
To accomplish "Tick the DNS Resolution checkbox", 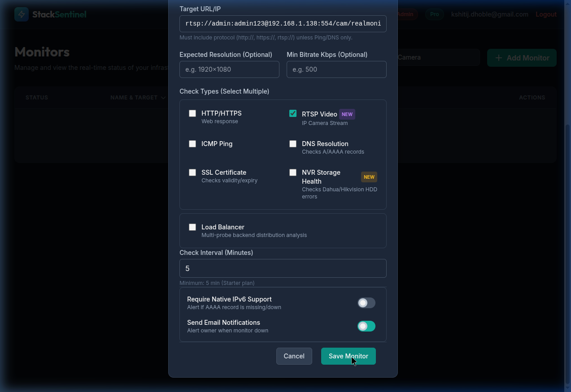I will tap(293, 144).
